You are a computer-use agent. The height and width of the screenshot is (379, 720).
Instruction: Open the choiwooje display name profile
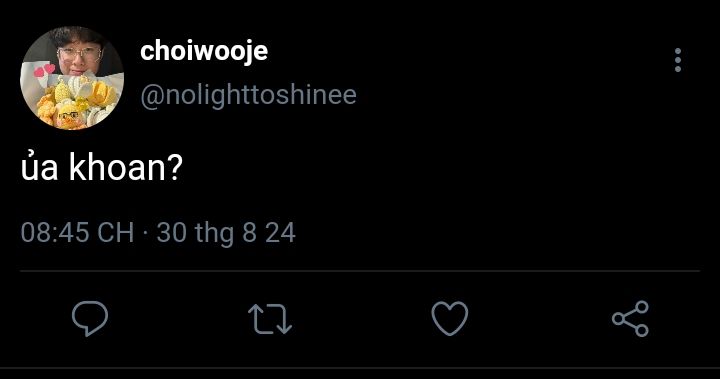pyautogui.click(x=204, y=51)
